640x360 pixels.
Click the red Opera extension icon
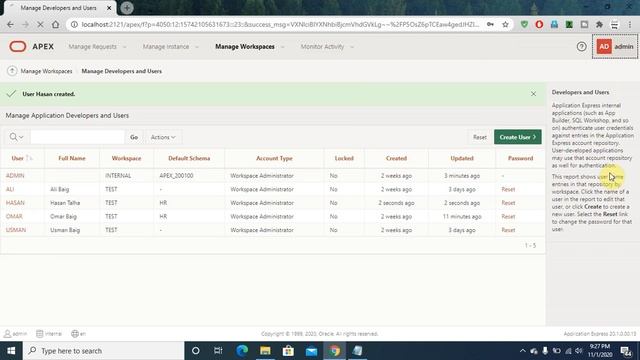tap(539, 24)
